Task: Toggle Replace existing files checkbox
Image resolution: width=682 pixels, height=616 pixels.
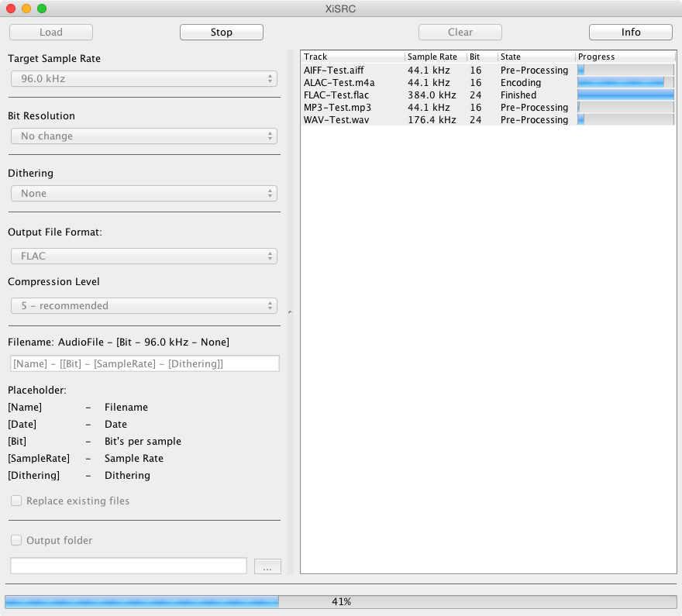Action: 16,501
